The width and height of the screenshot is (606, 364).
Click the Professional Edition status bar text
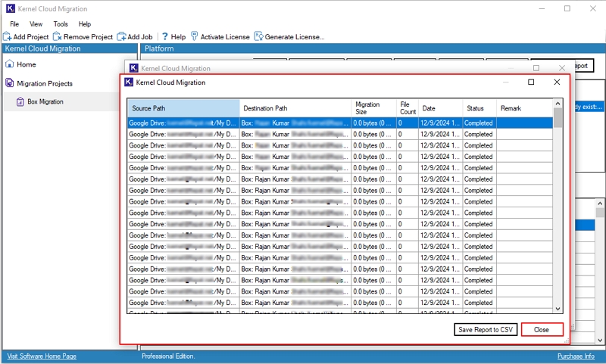[x=168, y=356]
